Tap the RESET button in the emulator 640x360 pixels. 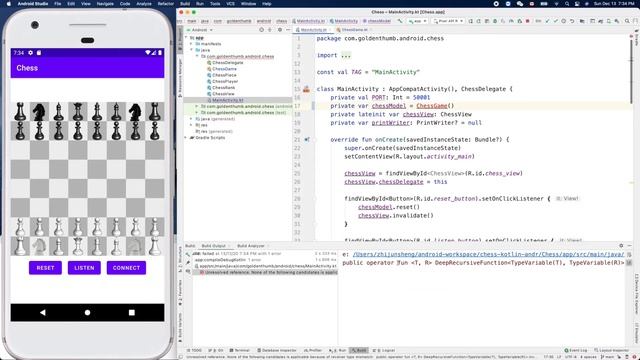point(45,268)
